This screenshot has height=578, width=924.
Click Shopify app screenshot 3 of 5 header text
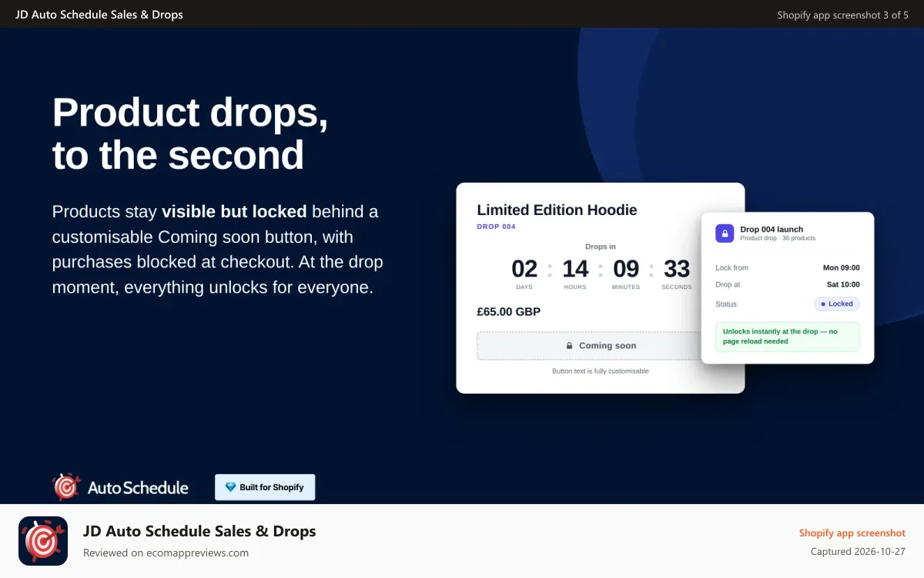click(x=842, y=15)
